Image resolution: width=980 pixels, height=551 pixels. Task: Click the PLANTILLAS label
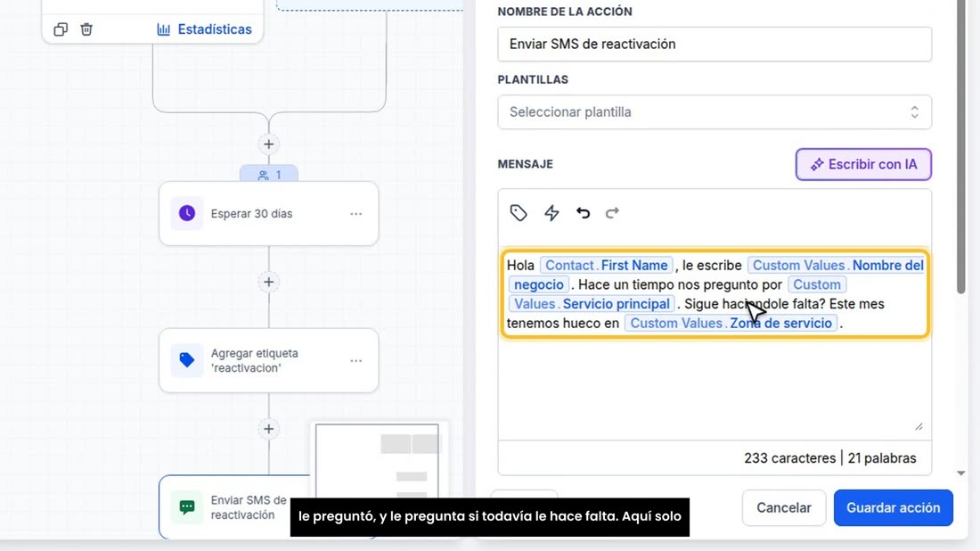[533, 79]
